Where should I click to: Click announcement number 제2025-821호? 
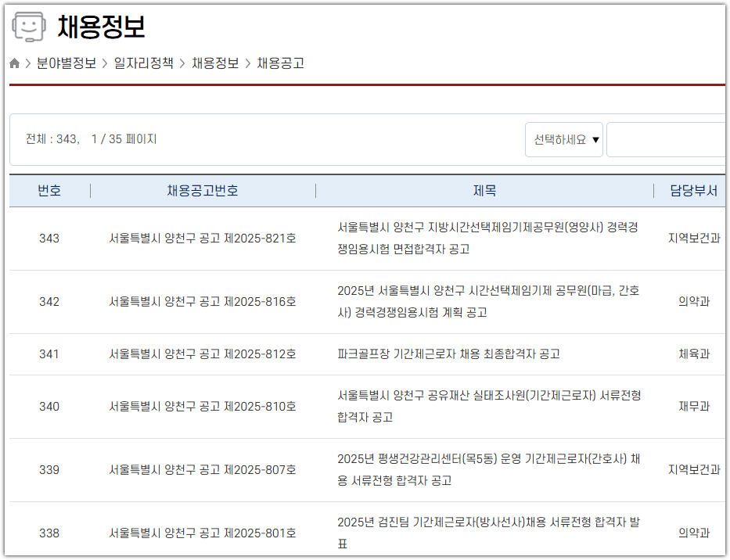coord(203,238)
